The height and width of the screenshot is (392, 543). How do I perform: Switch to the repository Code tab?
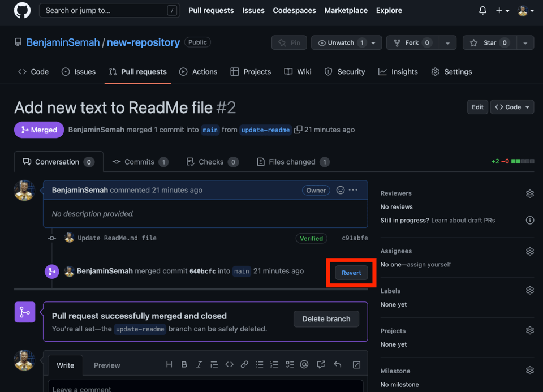(33, 72)
